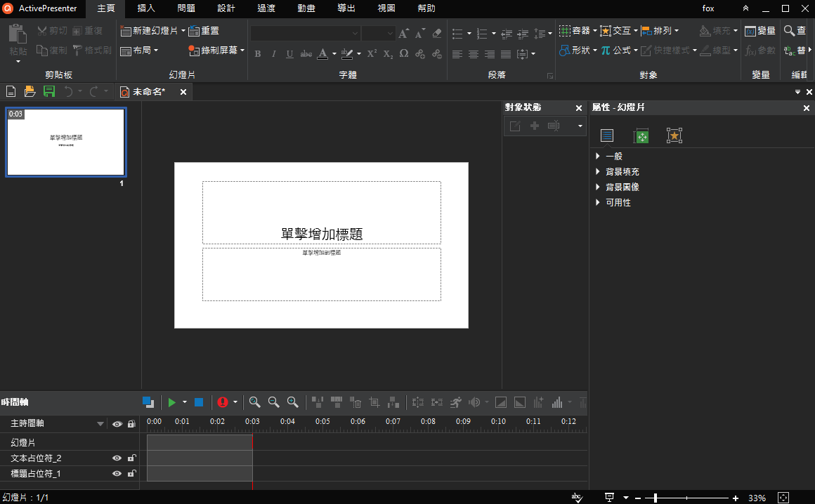Toggle the eye icon on 主時間軸 row
815x504 pixels.
point(117,424)
